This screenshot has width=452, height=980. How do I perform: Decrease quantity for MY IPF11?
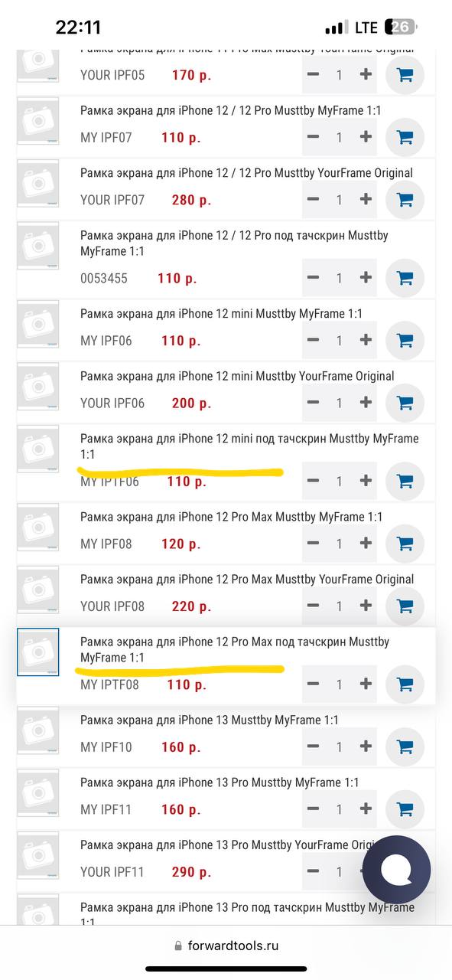pos(313,809)
